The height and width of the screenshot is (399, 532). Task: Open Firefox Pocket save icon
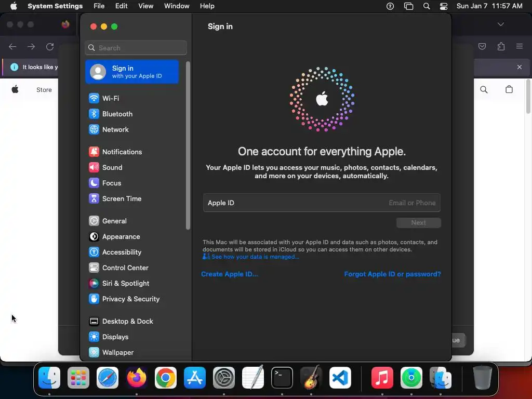pyautogui.click(x=482, y=46)
